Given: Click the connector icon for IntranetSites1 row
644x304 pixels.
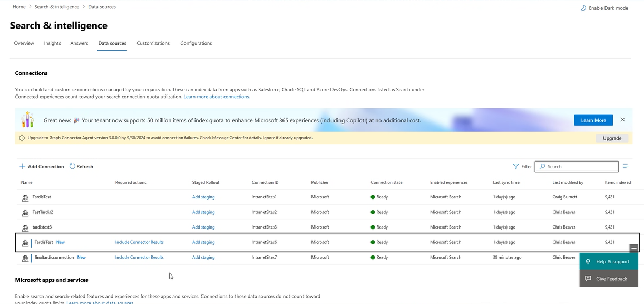Looking at the screenshot, I should click(25, 197).
